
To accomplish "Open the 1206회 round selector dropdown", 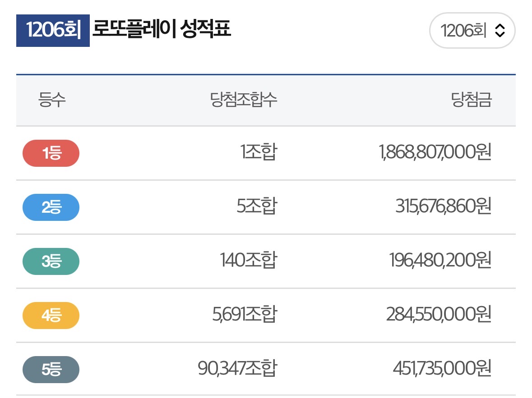I will click(x=472, y=31).
